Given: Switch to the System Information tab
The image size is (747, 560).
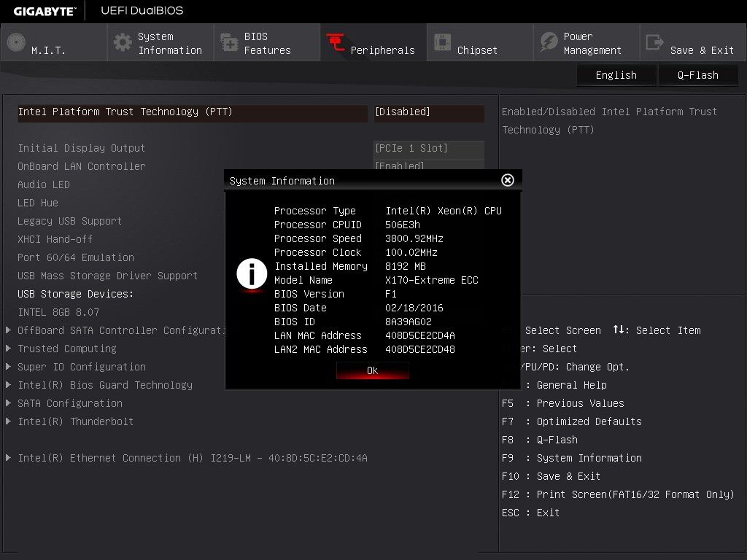Looking at the screenshot, I should click(x=160, y=43).
